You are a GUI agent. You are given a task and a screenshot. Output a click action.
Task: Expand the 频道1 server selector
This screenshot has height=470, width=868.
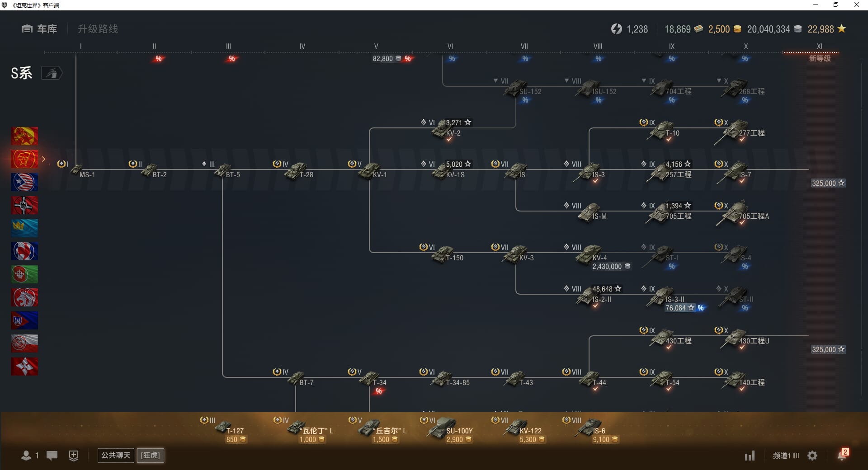pyautogui.click(x=786, y=456)
